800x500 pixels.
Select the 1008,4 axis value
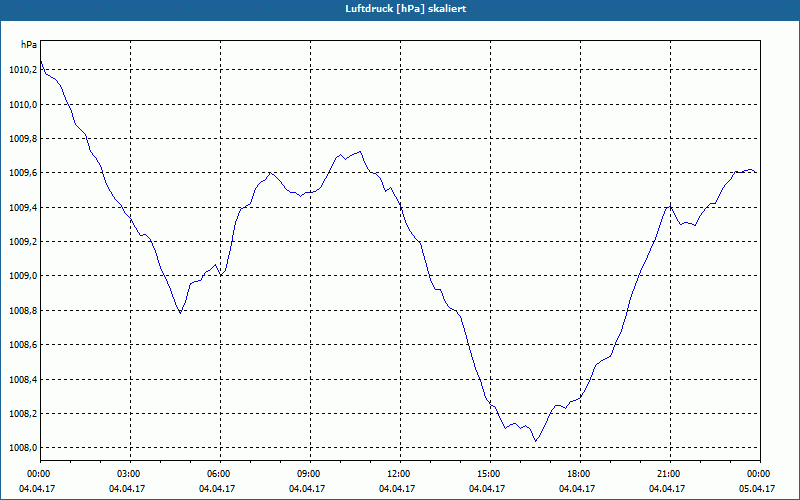point(23,380)
